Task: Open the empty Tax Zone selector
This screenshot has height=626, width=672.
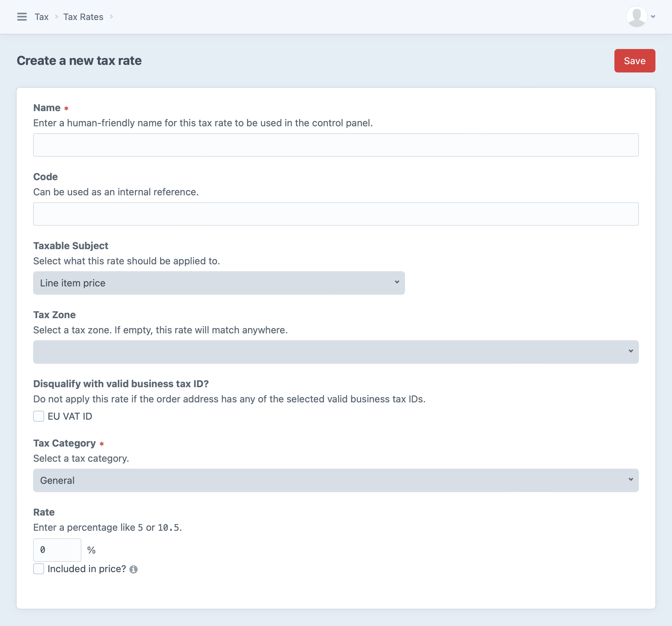Action: pyautogui.click(x=336, y=352)
